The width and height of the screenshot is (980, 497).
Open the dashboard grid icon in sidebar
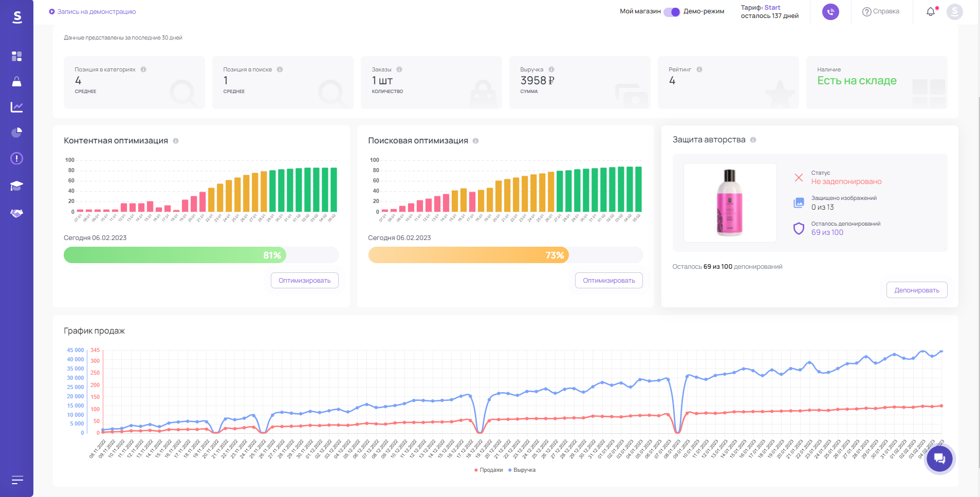click(x=16, y=56)
